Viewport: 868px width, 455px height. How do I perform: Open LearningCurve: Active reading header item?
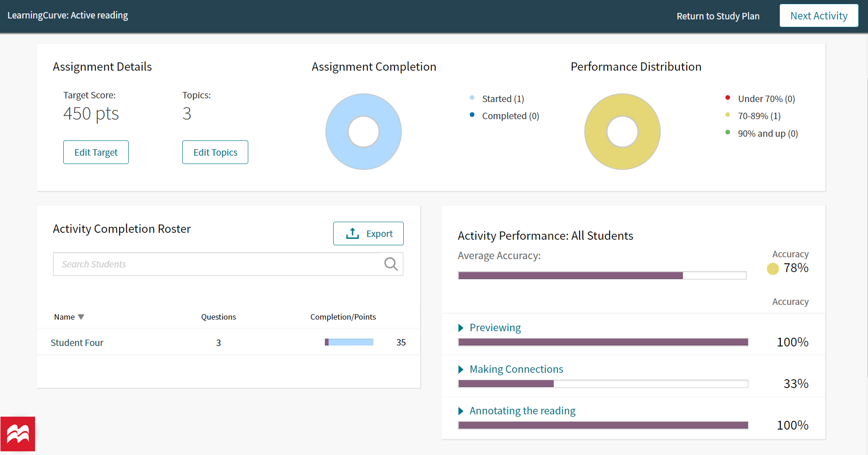point(67,15)
